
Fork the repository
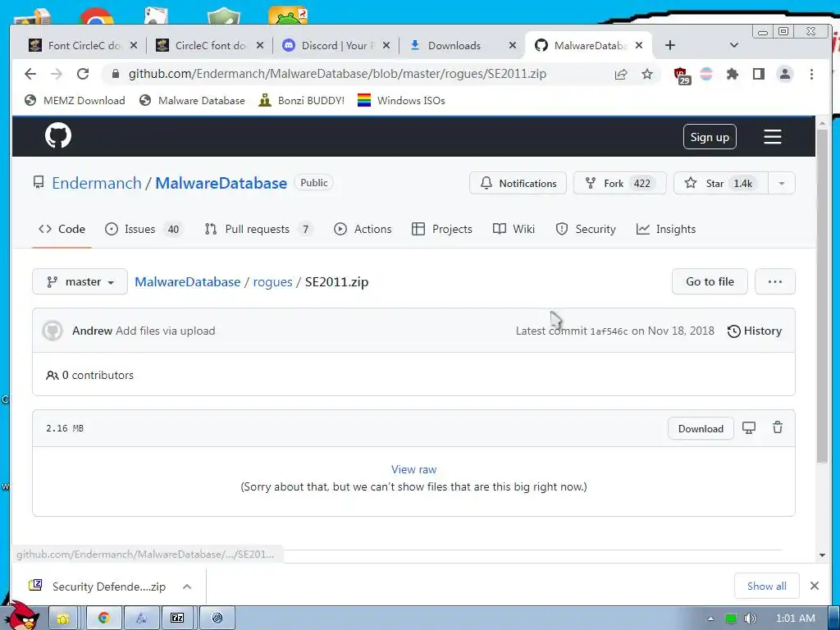click(619, 183)
